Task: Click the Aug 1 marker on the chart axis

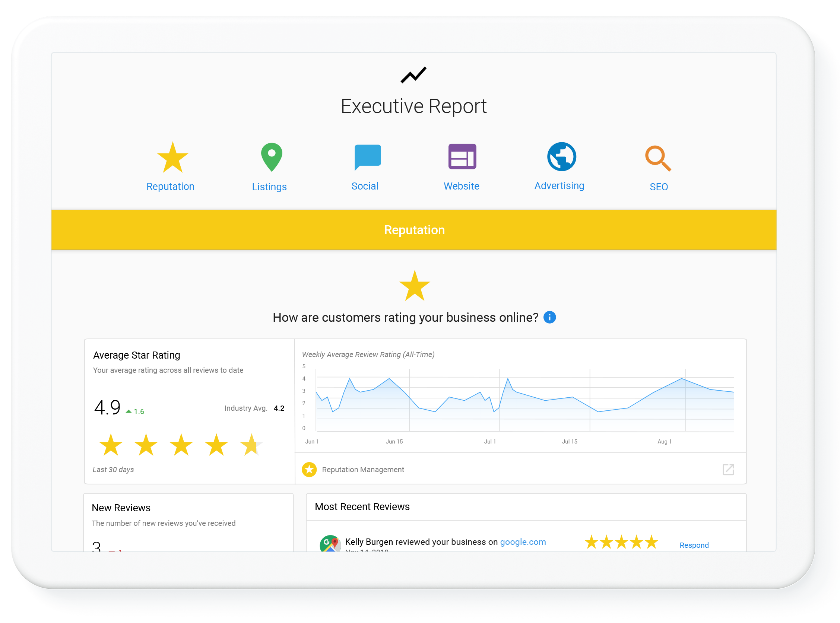Action: tap(664, 441)
